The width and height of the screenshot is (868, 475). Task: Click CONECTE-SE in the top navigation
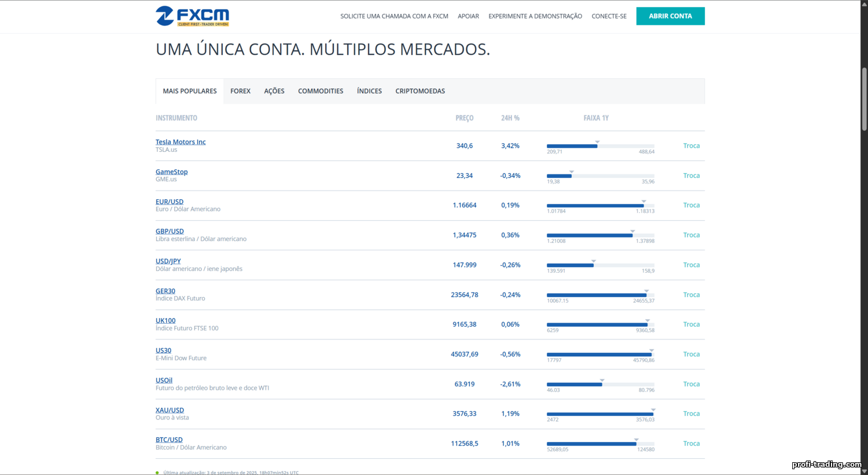(609, 16)
